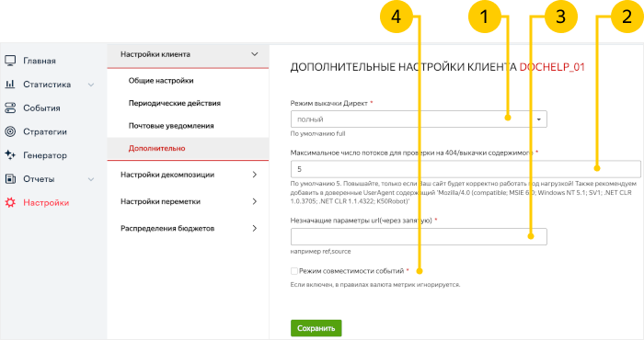Click the Статистика bar chart icon

pos(10,84)
